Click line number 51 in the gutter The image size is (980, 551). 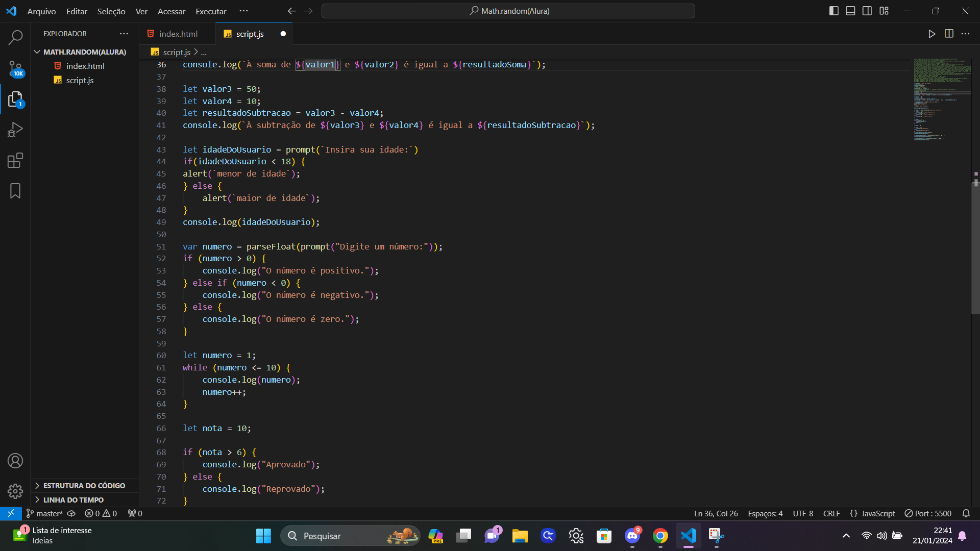161,246
